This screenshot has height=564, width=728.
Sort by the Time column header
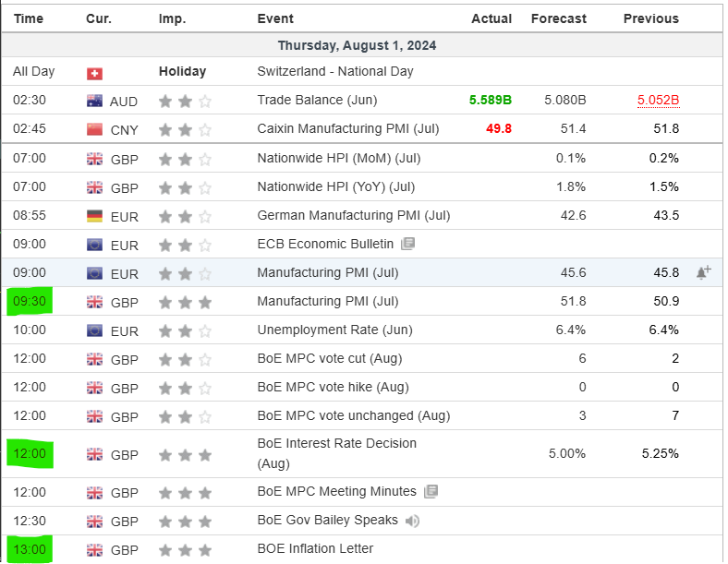(28, 18)
